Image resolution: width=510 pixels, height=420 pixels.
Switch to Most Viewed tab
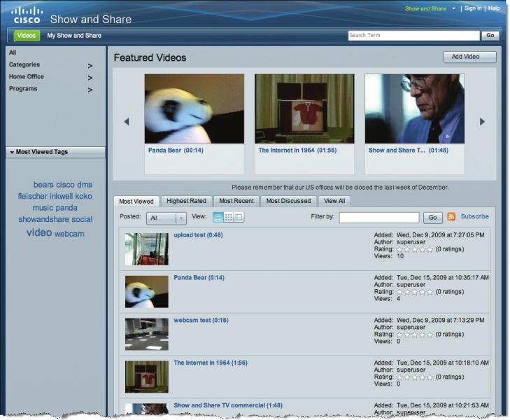(x=136, y=202)
